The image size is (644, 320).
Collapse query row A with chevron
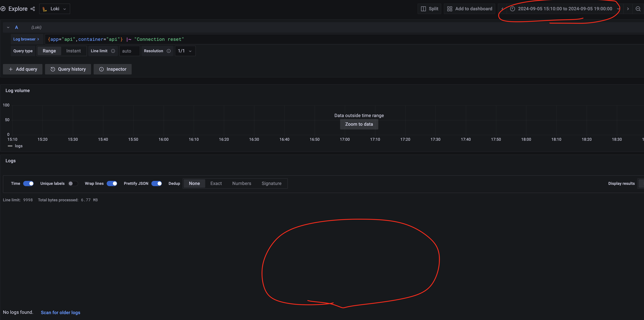(8, 27)
